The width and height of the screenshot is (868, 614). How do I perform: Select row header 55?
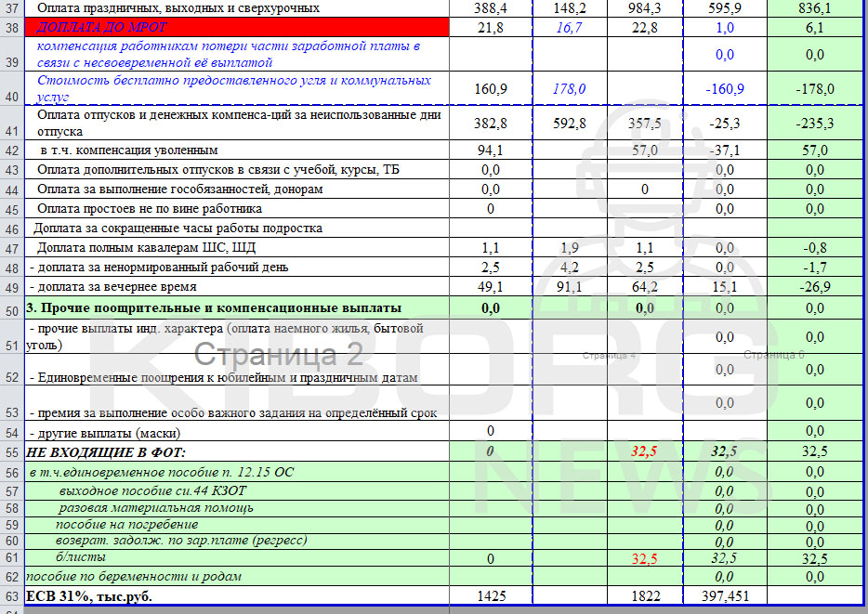(x=12, y=452)
